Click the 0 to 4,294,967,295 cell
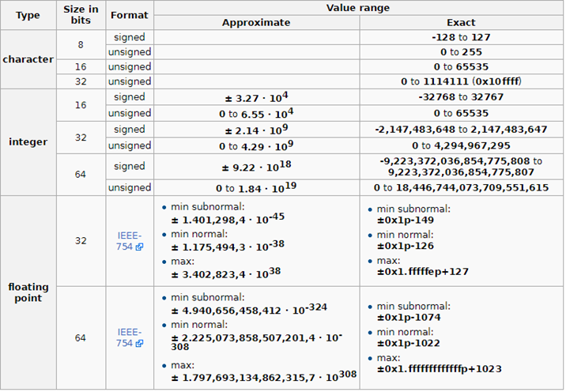 (461, 145)
